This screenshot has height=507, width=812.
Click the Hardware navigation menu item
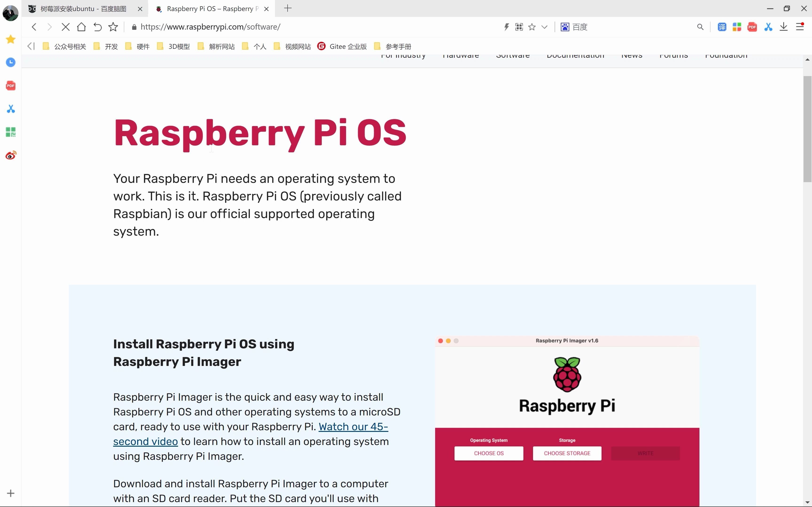pyautogui.click(x=461, y=55)
